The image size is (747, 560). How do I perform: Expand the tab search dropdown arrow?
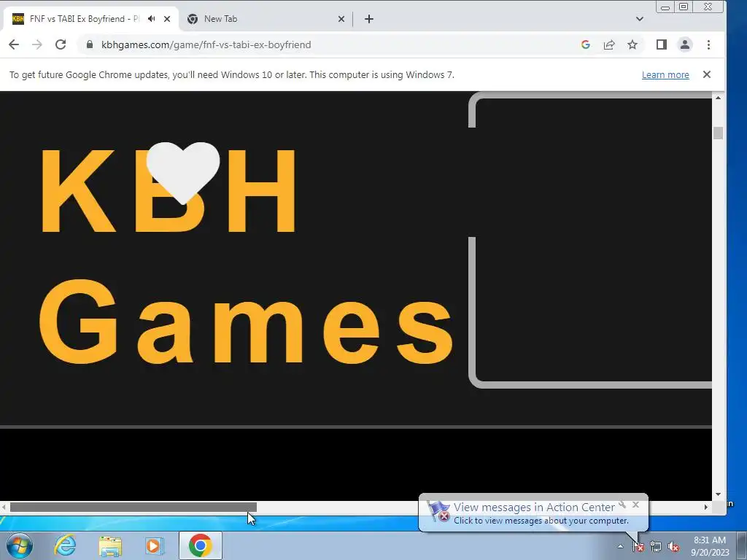639,19
